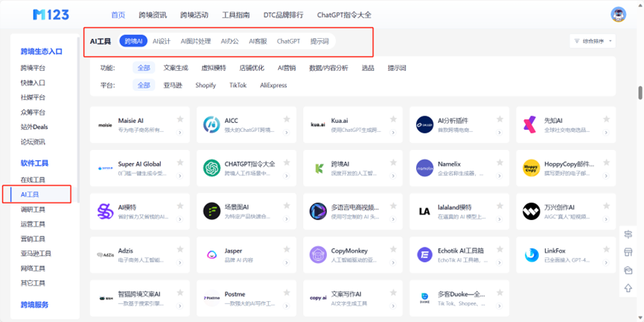Screen dimensions: 644x322
Task: Click the CopyMonkey purple logo icon
Action: pyautogui.click(x=318, y=255)
